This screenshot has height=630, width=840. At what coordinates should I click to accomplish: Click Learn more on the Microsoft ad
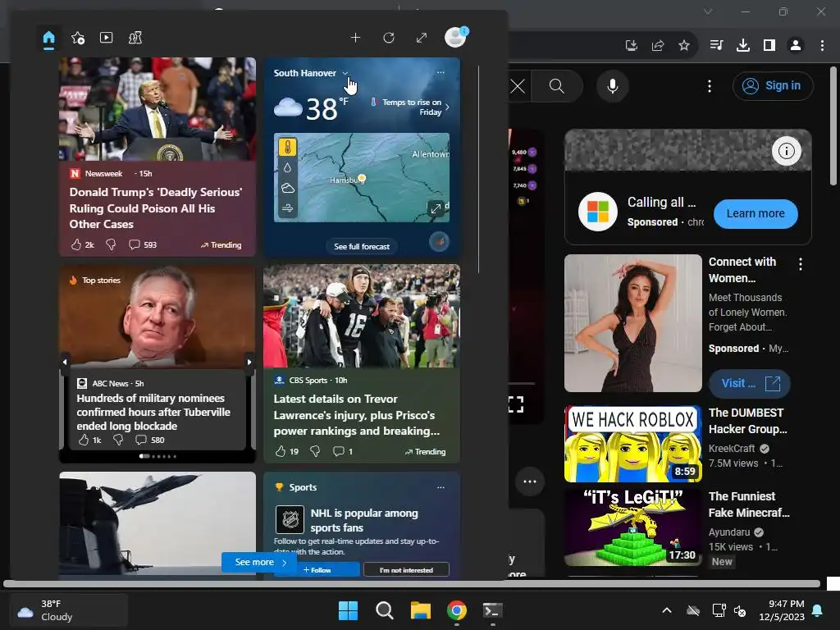click(x=756, y=213)
